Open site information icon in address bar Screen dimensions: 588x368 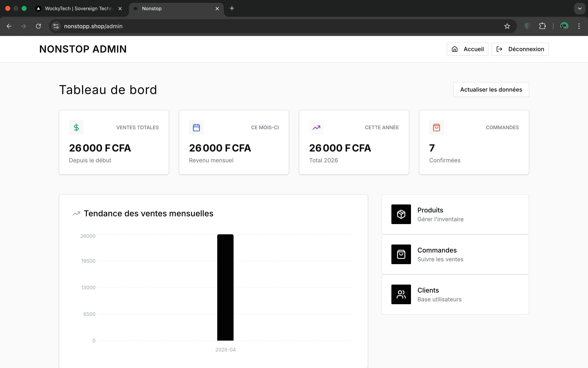point(56,26)
